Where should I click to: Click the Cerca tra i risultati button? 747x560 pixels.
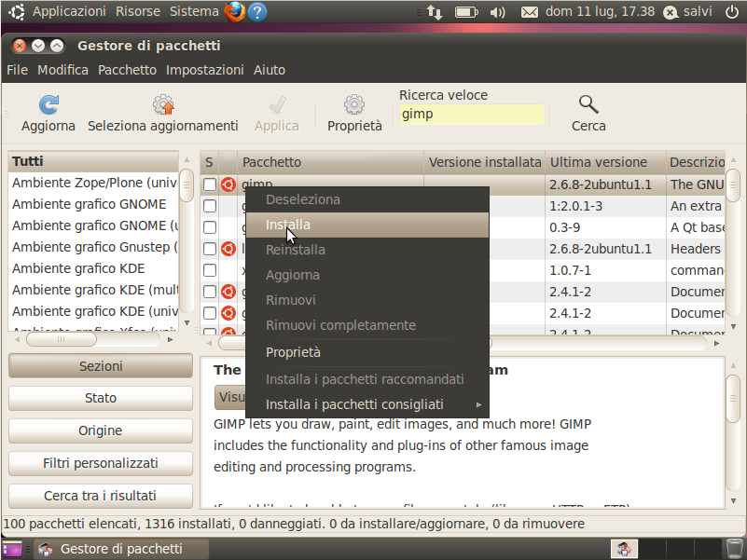pos(101,496)
